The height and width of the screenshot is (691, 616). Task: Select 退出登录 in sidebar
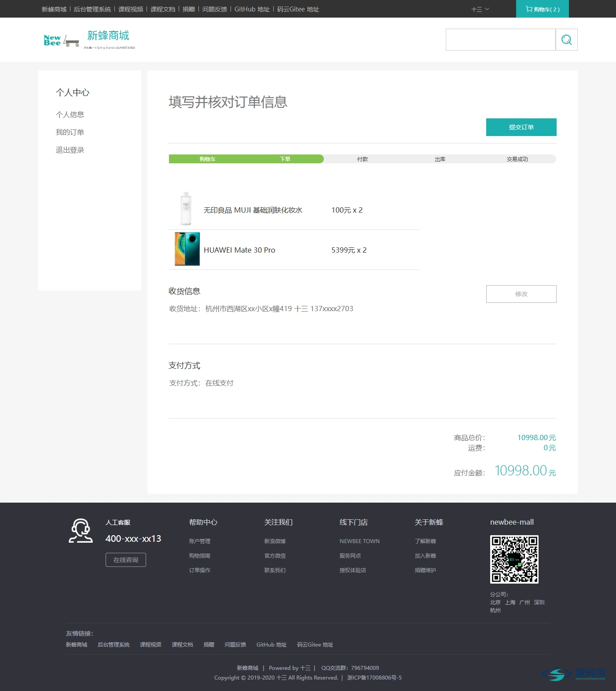pos(70,150)
